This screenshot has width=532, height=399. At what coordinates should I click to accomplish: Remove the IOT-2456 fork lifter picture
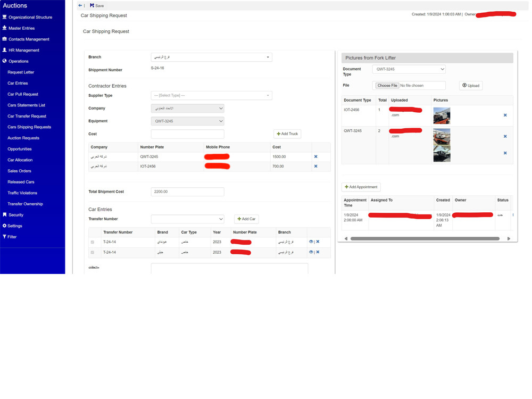pos(505,115)
